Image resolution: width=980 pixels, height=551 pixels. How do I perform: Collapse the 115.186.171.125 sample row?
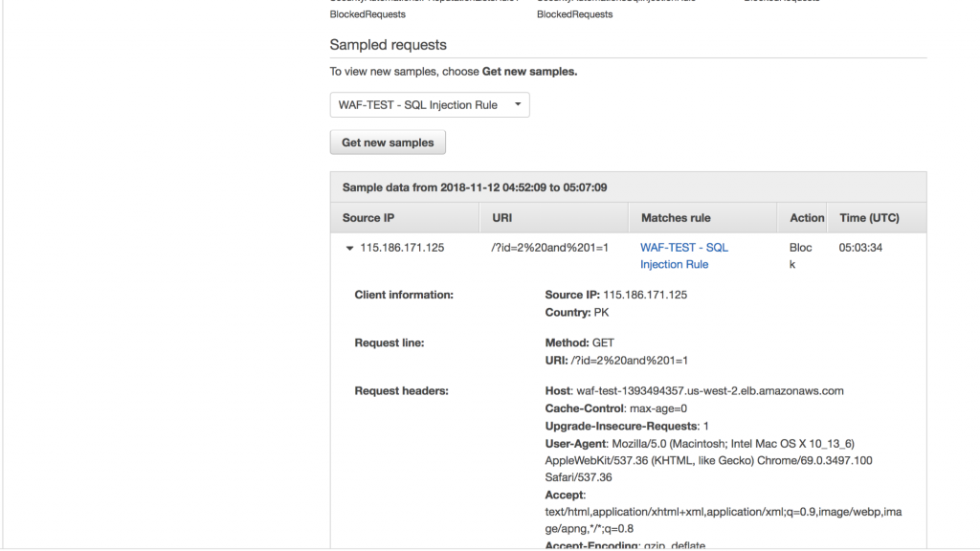pos(349,248)
